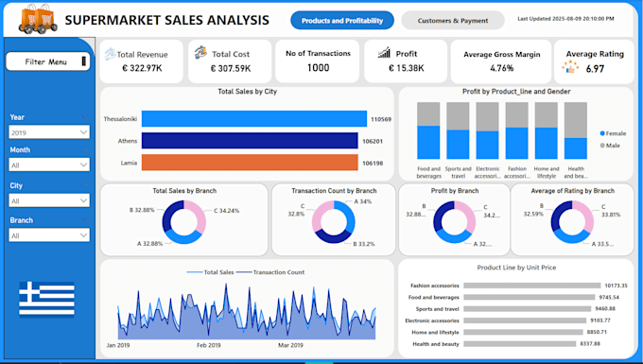The width and height of the screenshot is (643, 364).
Task: Select the Electronic accessories unit price bar
Action: pos(526,321)
